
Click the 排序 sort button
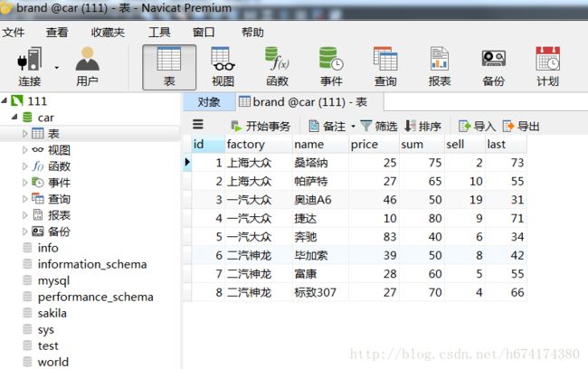point(422,126)
